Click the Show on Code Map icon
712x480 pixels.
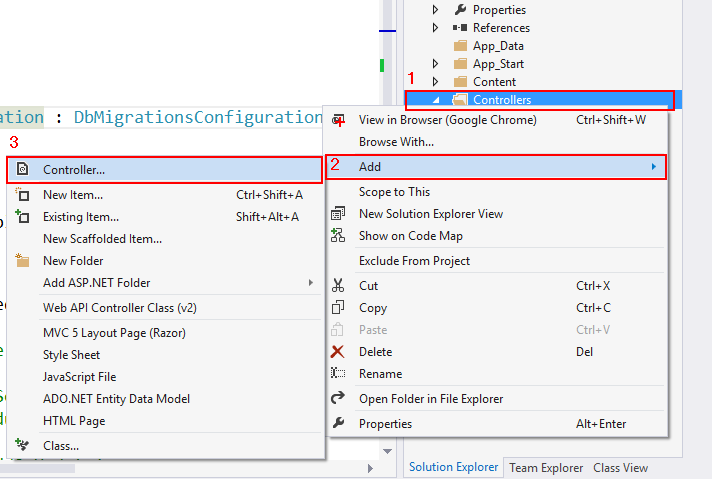pyautogui.click(x=338, y=236)
